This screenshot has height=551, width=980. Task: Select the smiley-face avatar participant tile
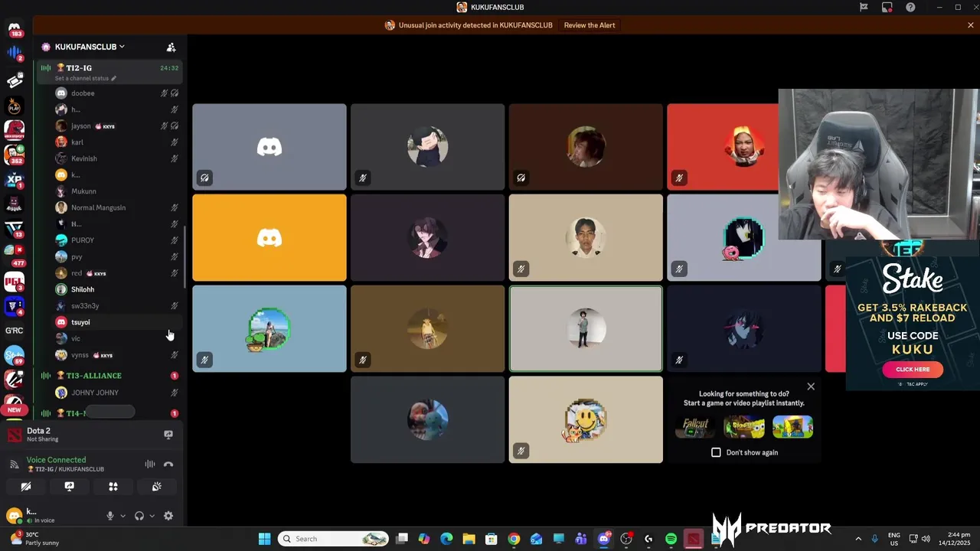point(586,419)
